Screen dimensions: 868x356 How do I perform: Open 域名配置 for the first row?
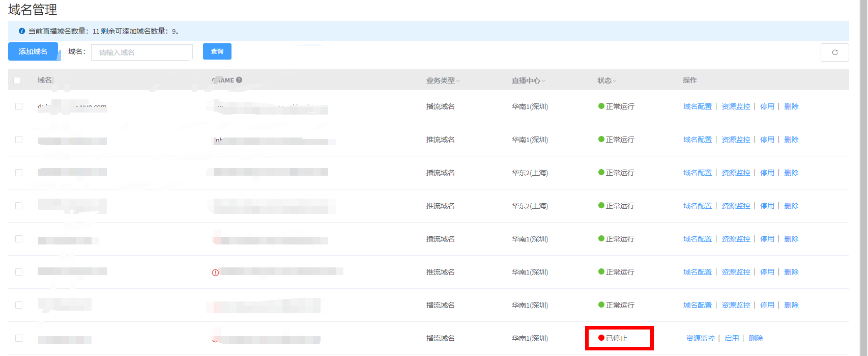pyautogui.click(x=697, y=106)
